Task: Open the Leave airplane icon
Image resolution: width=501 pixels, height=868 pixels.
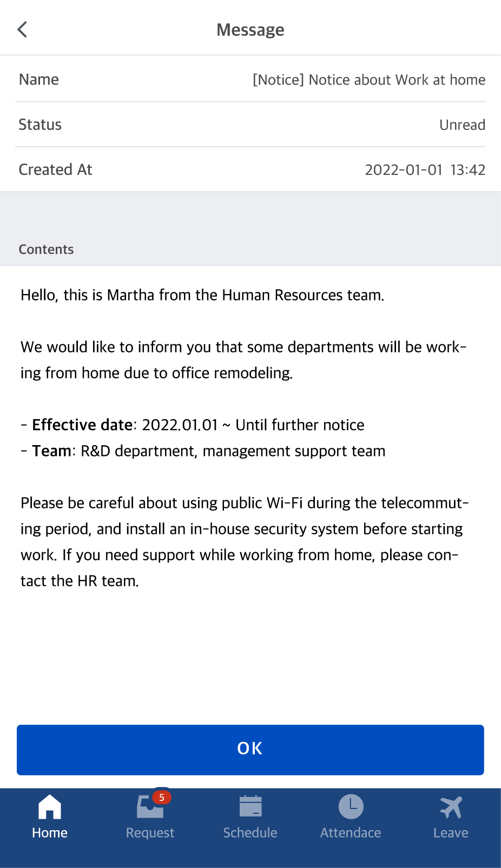Action: tap(451, 807)
